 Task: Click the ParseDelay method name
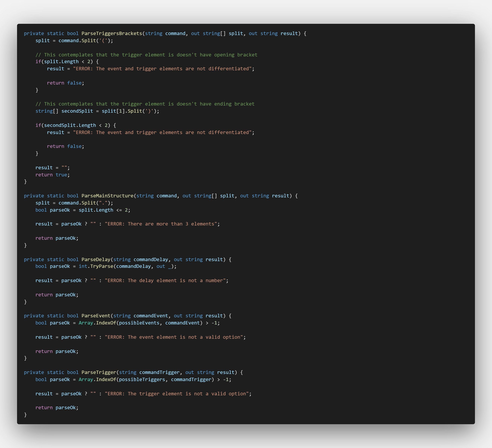pyautogui.click(x=96, y=260)
